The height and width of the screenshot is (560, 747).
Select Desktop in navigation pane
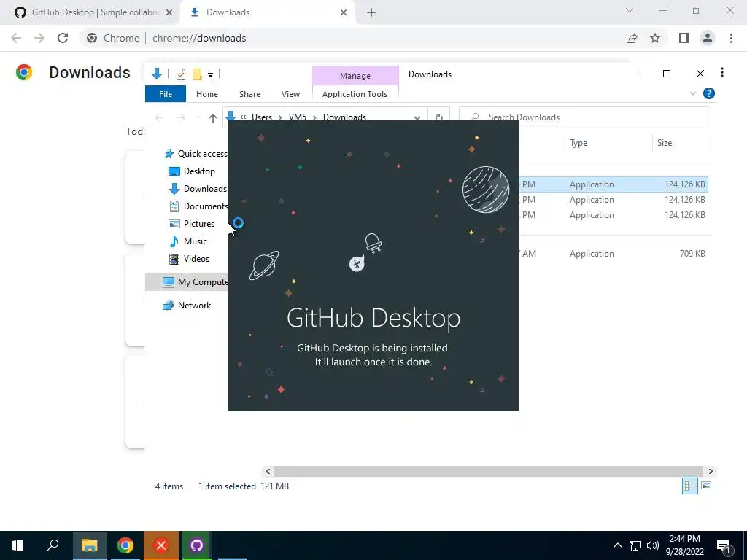click(x=192, y=171)
